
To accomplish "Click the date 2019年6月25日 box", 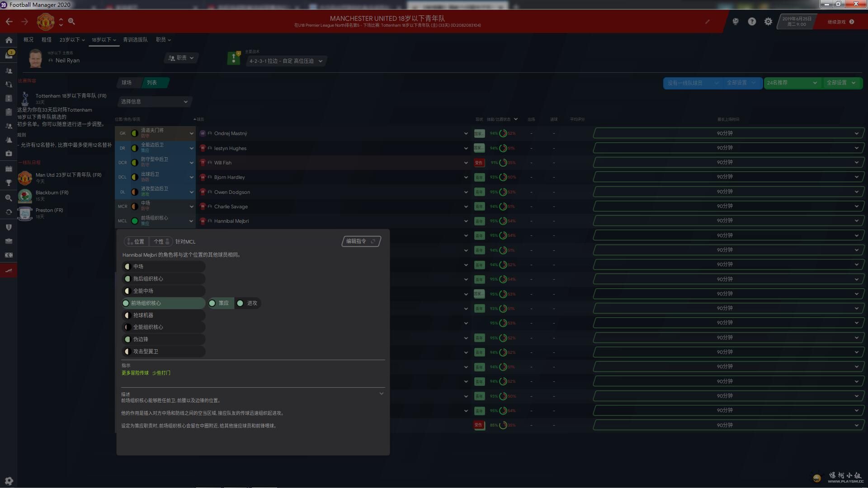I will click(797, 22).
